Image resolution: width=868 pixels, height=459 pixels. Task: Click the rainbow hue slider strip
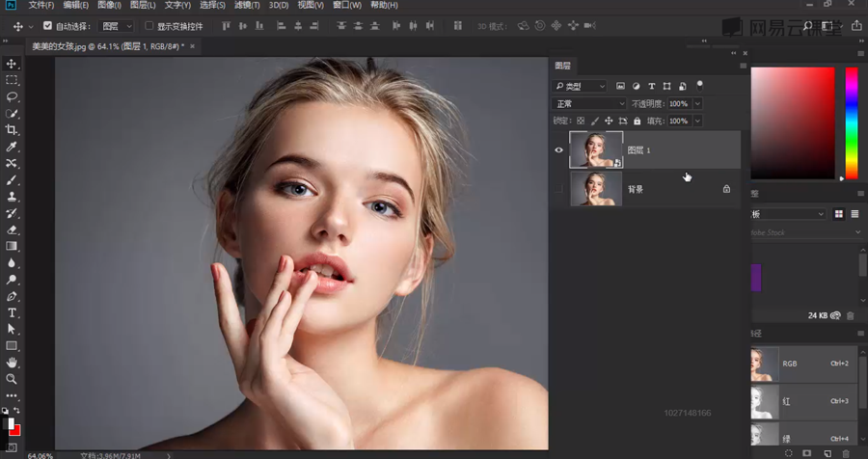(852, 122)
